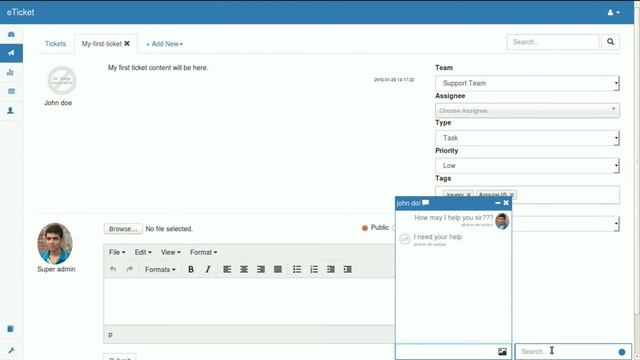Apply italic formatting in the editor
Screen dimensions: 640x360
coord(208,269)
